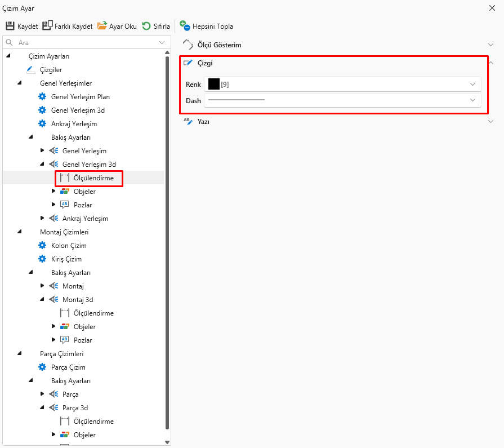This screenshot has width=504, height=448.
Task: Open the Dash line style dropdown
Action: tap(472, 100)
